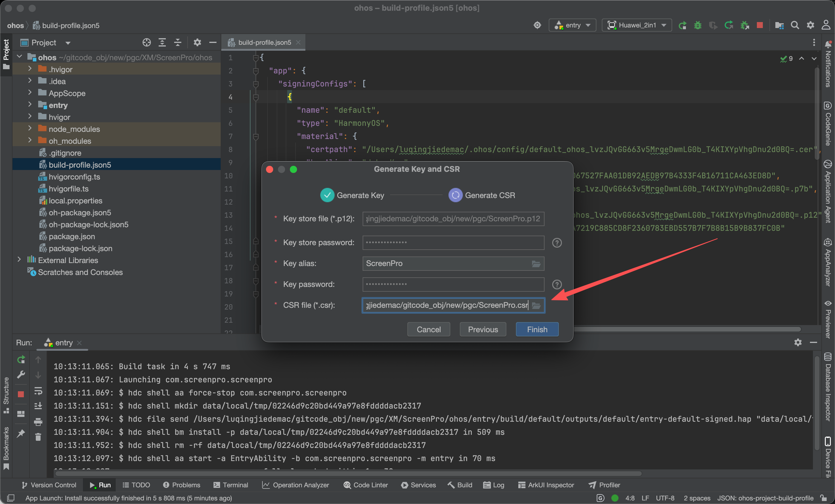Screen dimensions: 835x504
Task: Open the Version Control tab
Action: coord(49,485)
